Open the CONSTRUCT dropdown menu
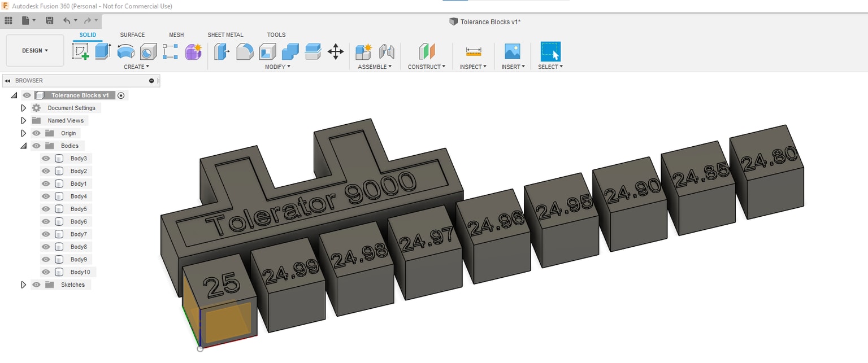The image size is (868, 363). tap(427, 67)
